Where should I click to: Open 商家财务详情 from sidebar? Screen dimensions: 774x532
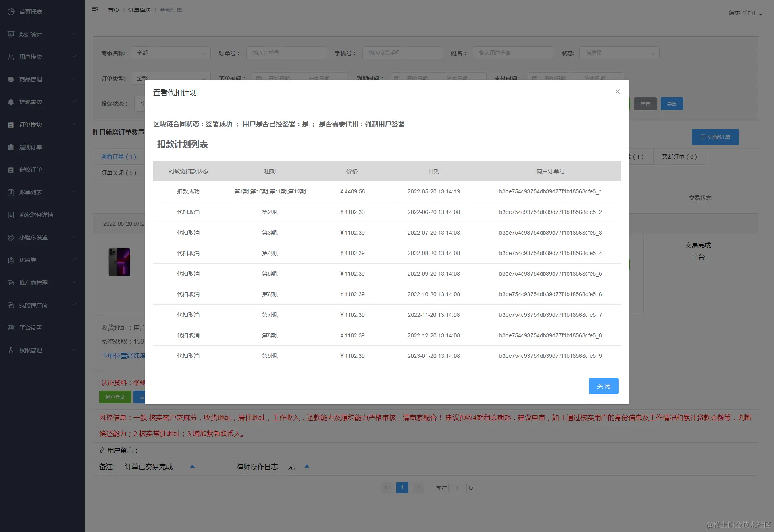[x=11, y=215]
